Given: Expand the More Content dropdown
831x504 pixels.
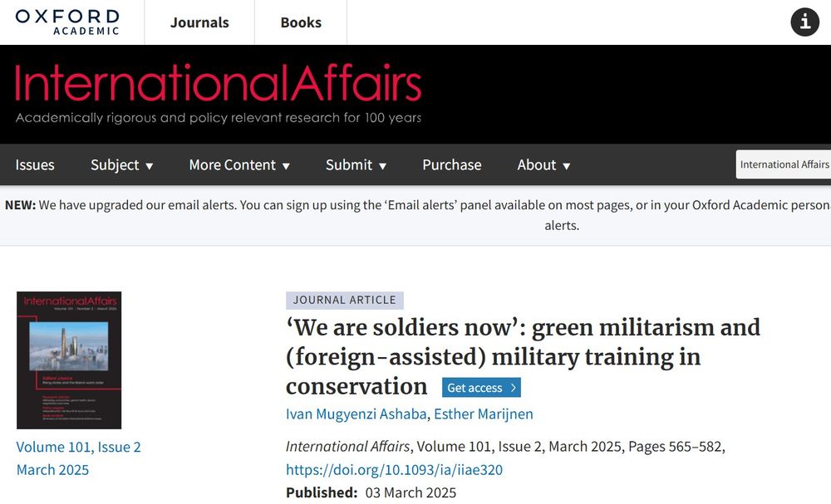Looking at the screenshot, I should [239, 164].
